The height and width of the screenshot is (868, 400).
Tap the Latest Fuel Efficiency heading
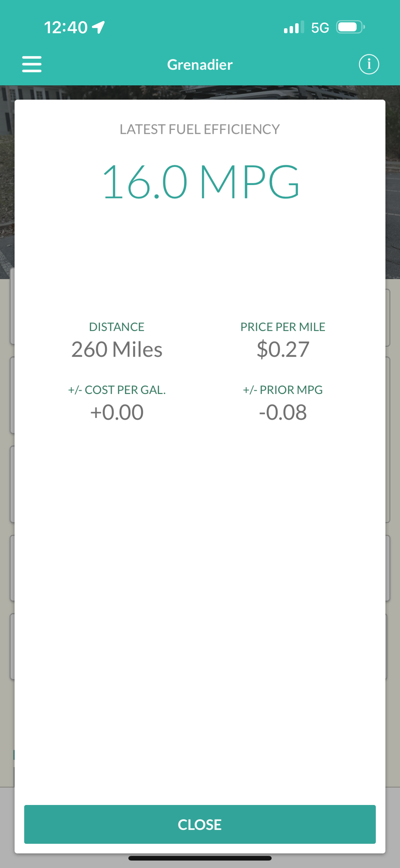(200, 129)
